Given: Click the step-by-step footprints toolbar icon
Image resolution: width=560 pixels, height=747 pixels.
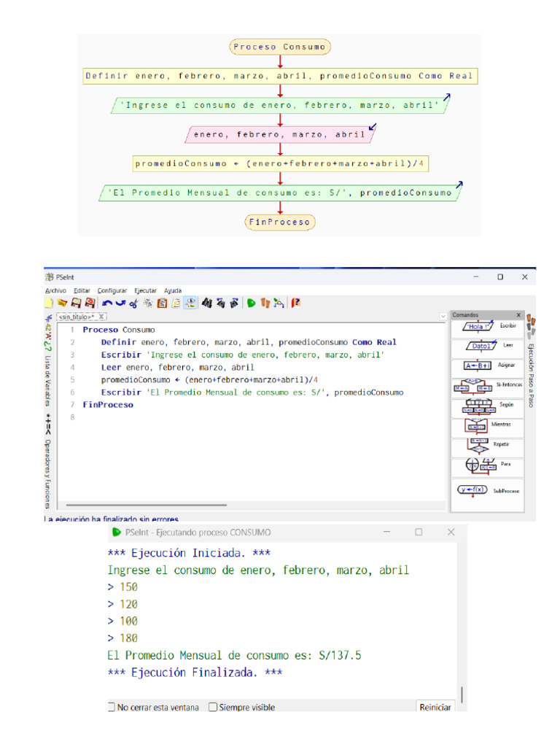Looking at the screenshot, I should click(x=265, y=303).
